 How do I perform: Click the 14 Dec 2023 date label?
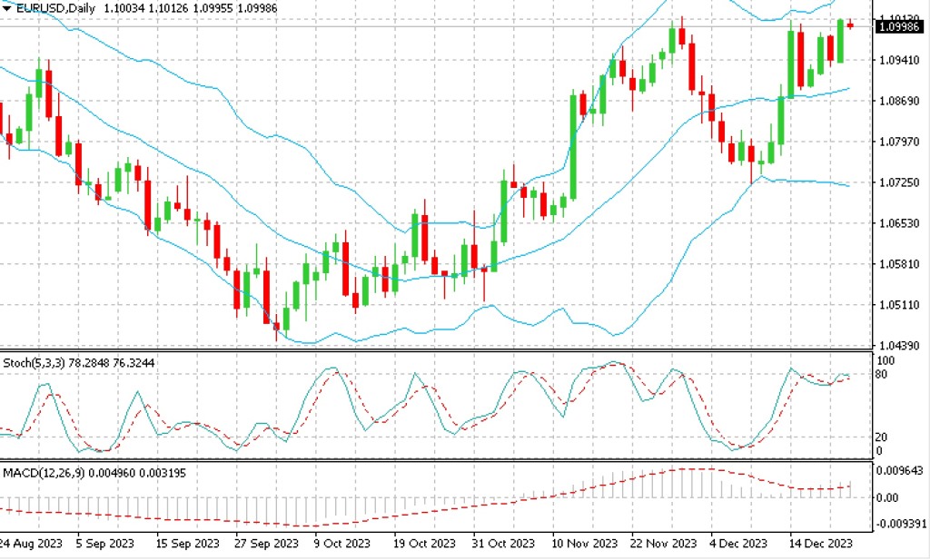pos(821,544)
